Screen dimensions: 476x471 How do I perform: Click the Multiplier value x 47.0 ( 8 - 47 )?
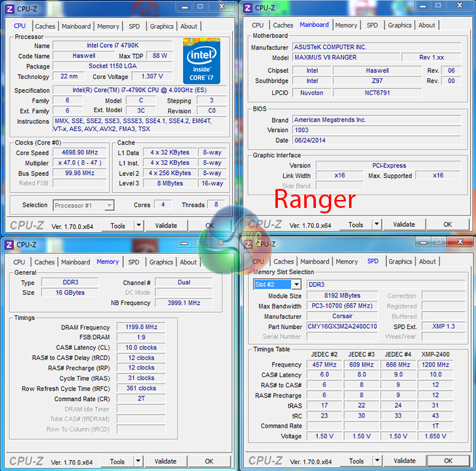pyautogui.click(x=80, y=163)
